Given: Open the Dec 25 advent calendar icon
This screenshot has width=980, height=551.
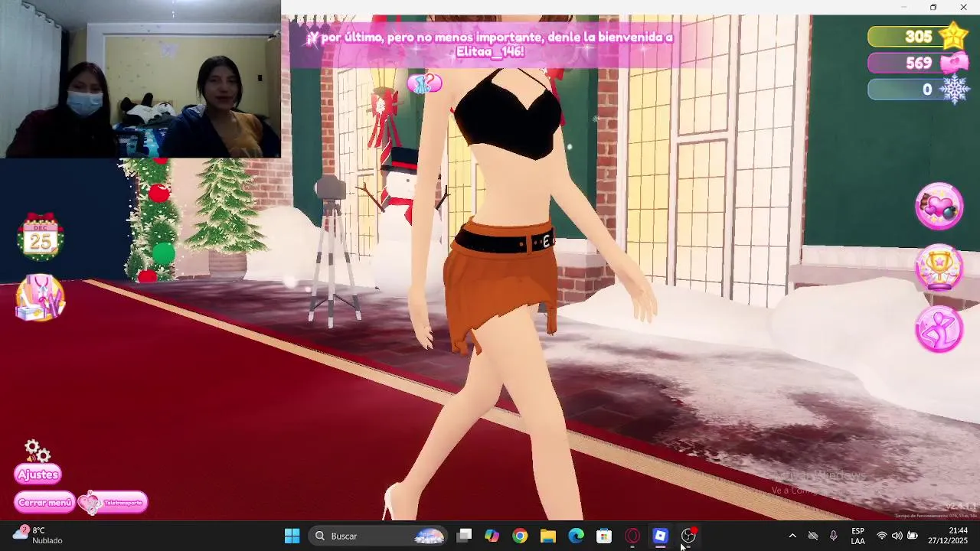Looking at the screenshot, I should point(40,236).
